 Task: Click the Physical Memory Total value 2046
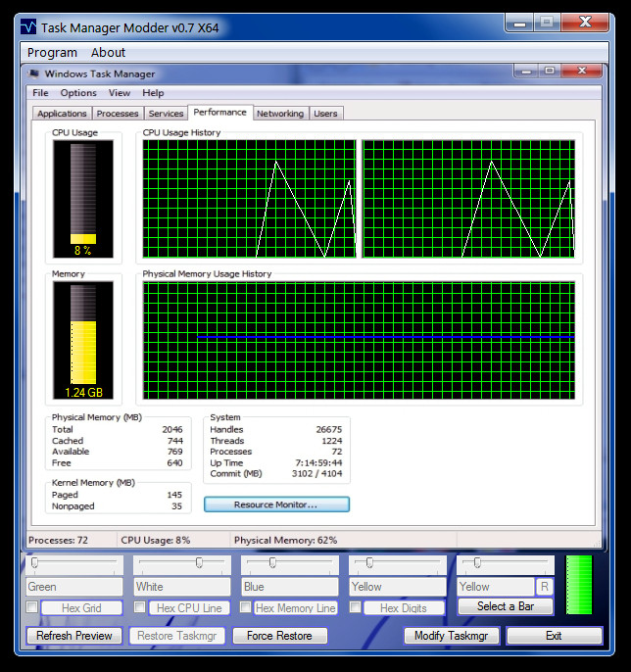172,429
